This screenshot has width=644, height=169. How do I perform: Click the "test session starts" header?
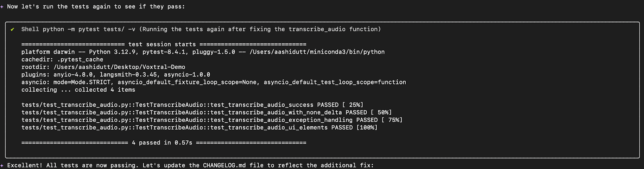pos(162,45)
